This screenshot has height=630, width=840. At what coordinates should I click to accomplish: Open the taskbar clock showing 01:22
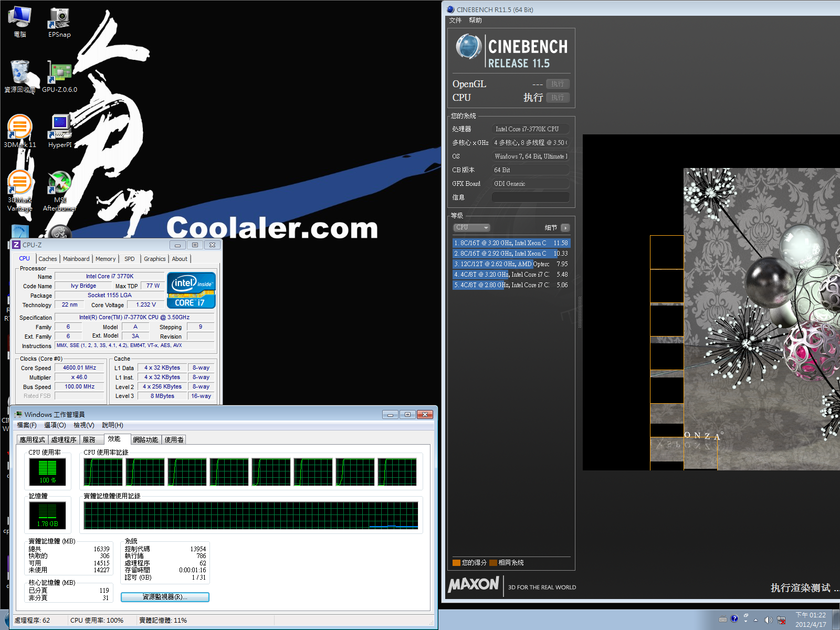811,619
